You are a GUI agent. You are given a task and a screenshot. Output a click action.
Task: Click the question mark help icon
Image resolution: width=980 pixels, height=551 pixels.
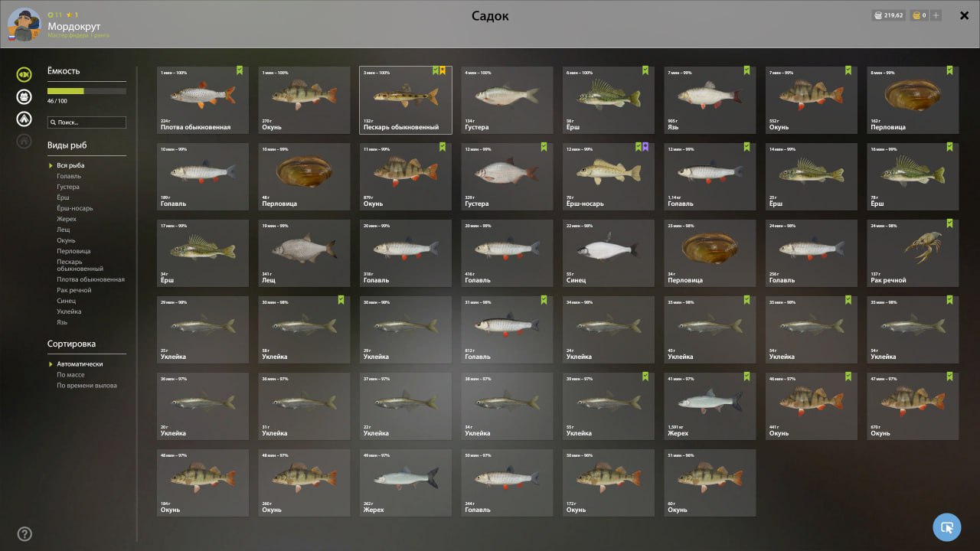pos(24,534)
